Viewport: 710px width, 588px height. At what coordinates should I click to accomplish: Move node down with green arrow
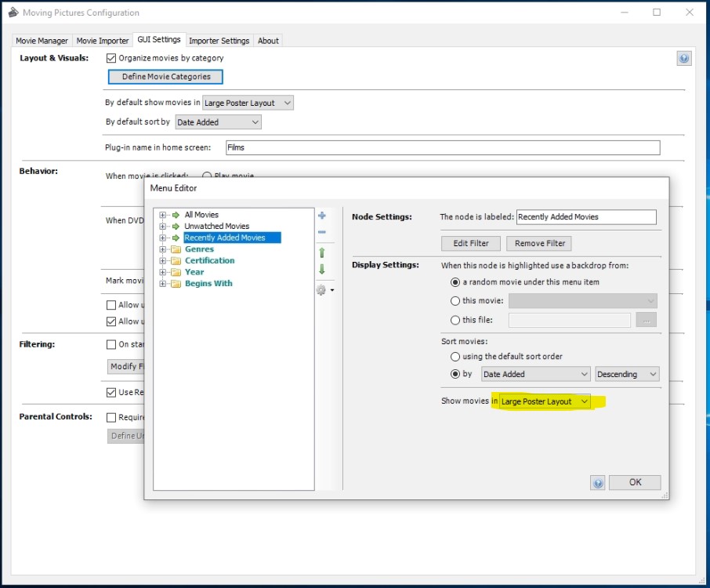click(x=322, y=269)
